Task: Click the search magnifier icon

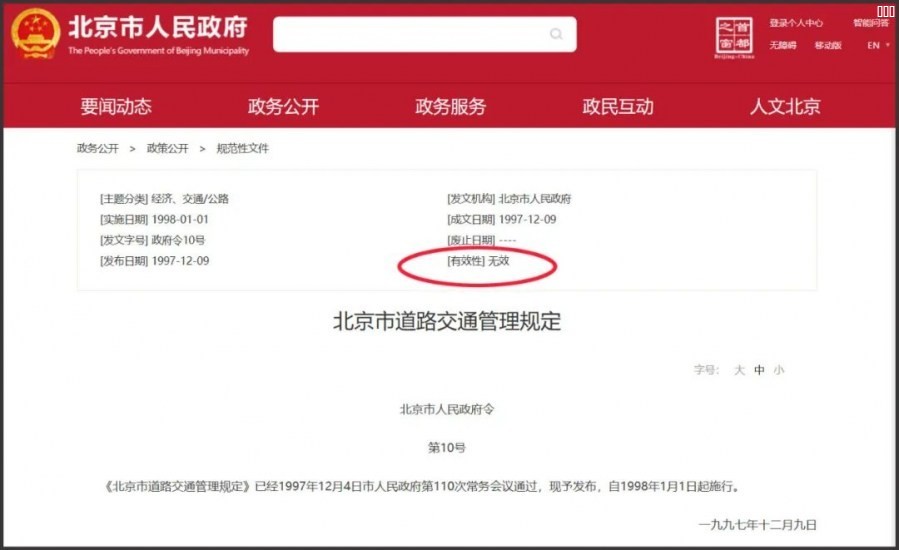Action: tap(556, 35)
